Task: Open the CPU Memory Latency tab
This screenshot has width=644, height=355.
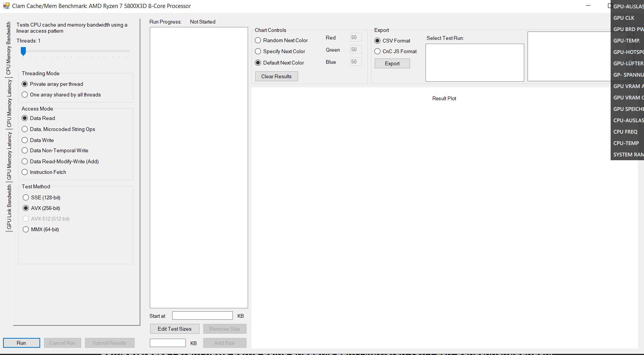Action: (x=9, y=103)
